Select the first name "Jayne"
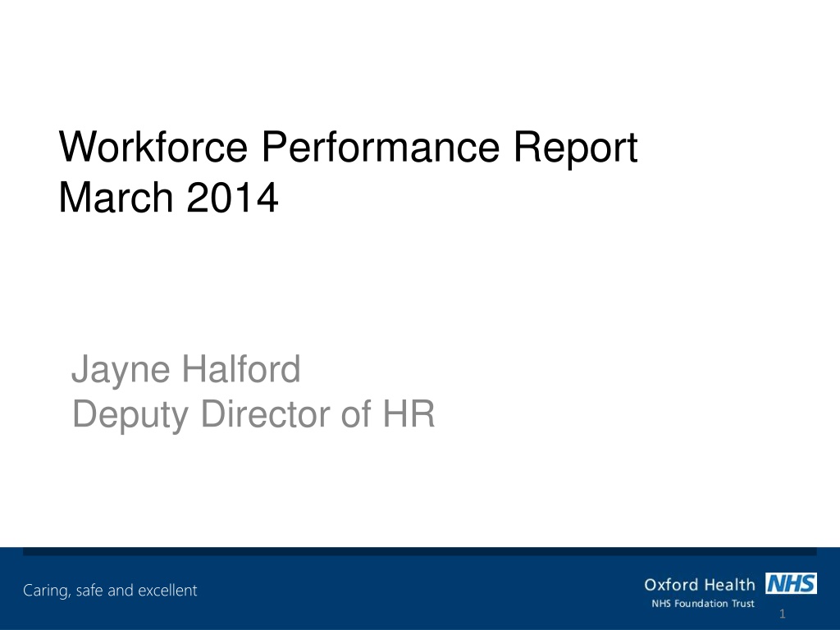 [x=121, y=371]
